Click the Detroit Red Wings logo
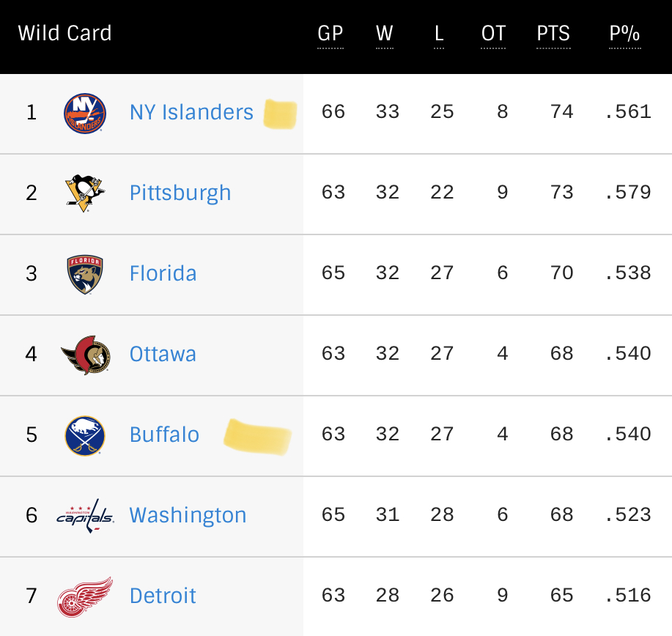 pyautogui.click(x=85, y=597)
